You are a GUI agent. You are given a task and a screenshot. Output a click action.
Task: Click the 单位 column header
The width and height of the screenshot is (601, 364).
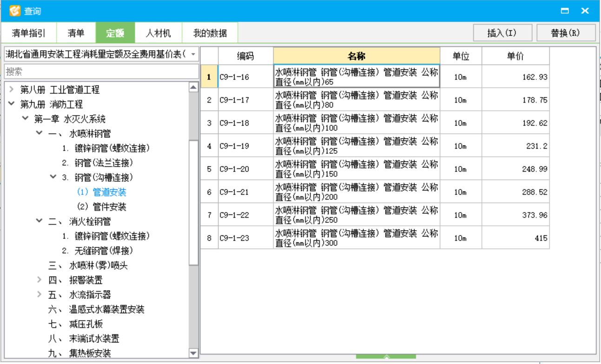[461, 56]
